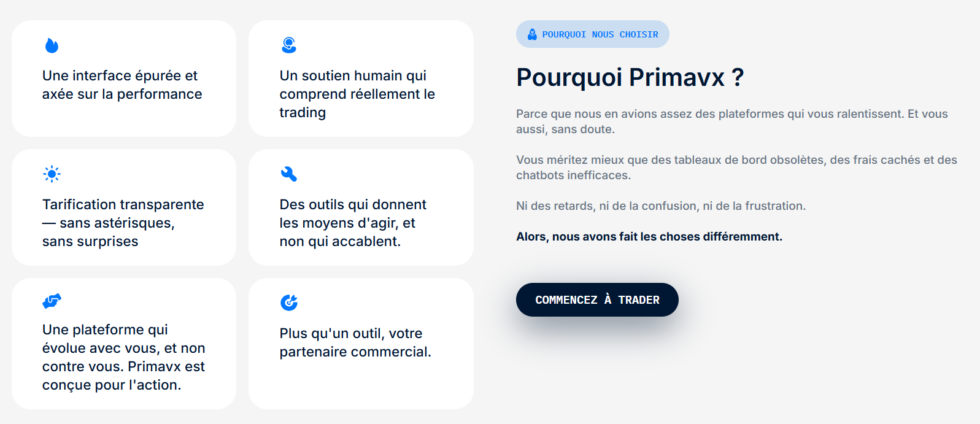Click the Pourquoi nous choisir badge
The width and height of the screenshot is (980, 424).
pos(592,34)
